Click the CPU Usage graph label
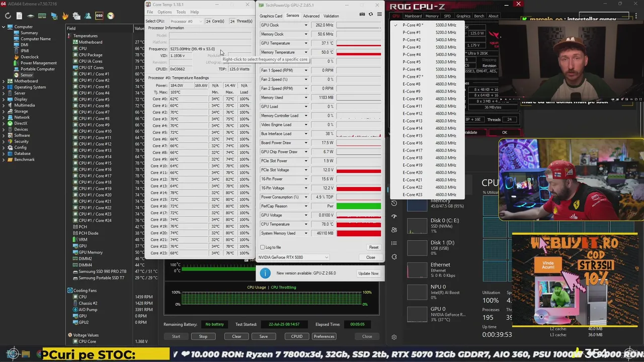 click(x=256, y=288)
